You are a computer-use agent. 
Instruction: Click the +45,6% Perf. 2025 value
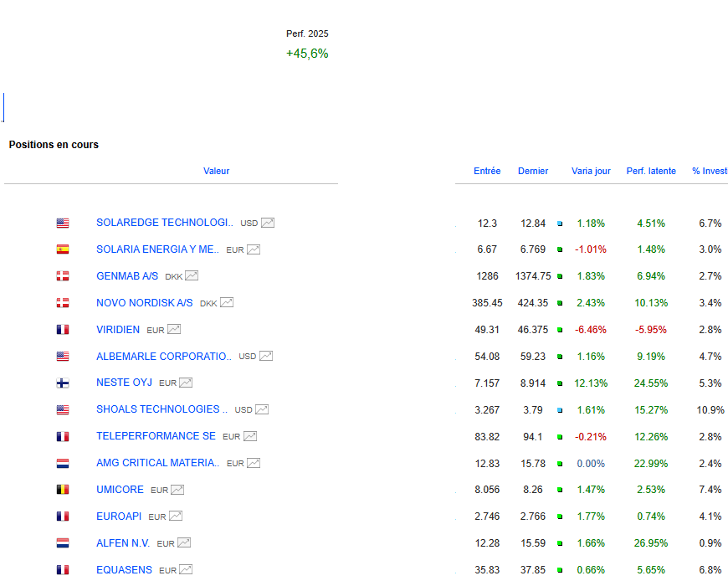(x=307, y=54)
